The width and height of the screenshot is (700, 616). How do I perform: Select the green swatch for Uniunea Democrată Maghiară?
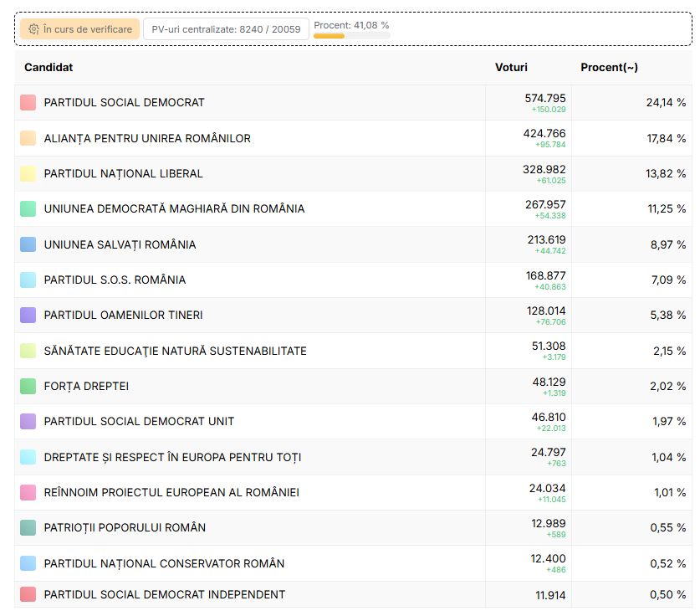click(x=28, y=208)
